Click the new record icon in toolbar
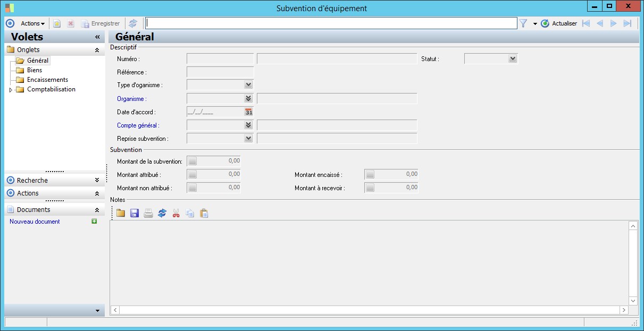644x331 pixels. pyautogui.click(x=57, y=23)
